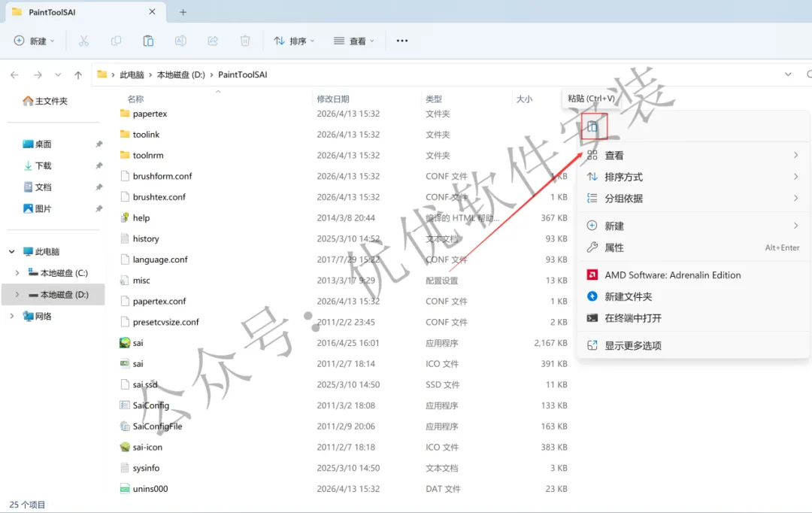Expand the address bar history dropdown

pyautogui.click(x=788, y=74)
